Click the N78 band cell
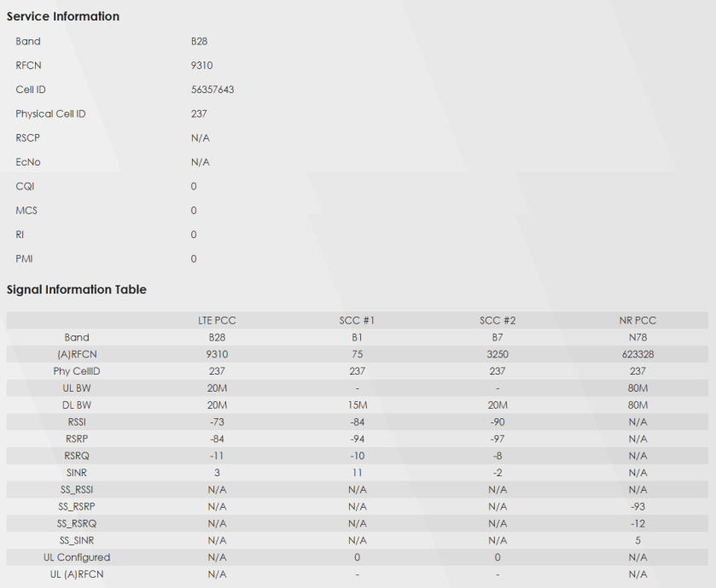716x588 pixels. (x=637, y=337)
